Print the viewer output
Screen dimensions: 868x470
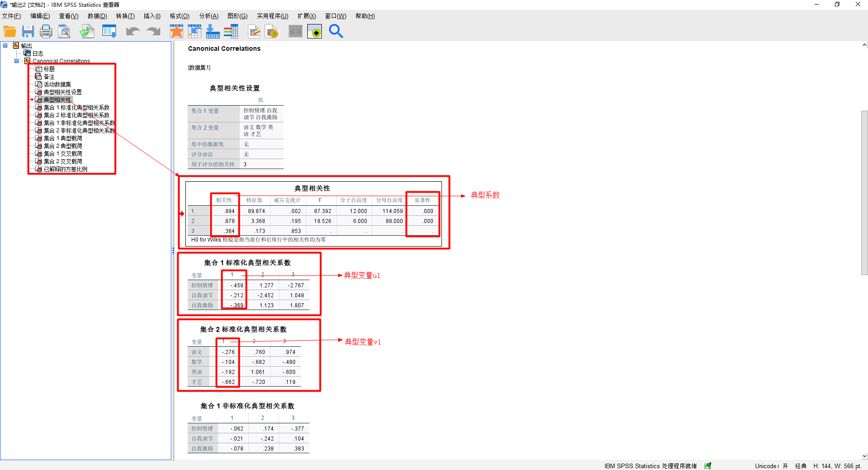click(x=46, y=31)
